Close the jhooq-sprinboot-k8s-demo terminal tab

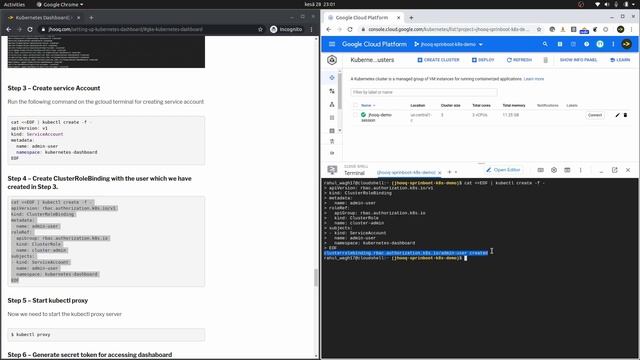tap(440, 173)
